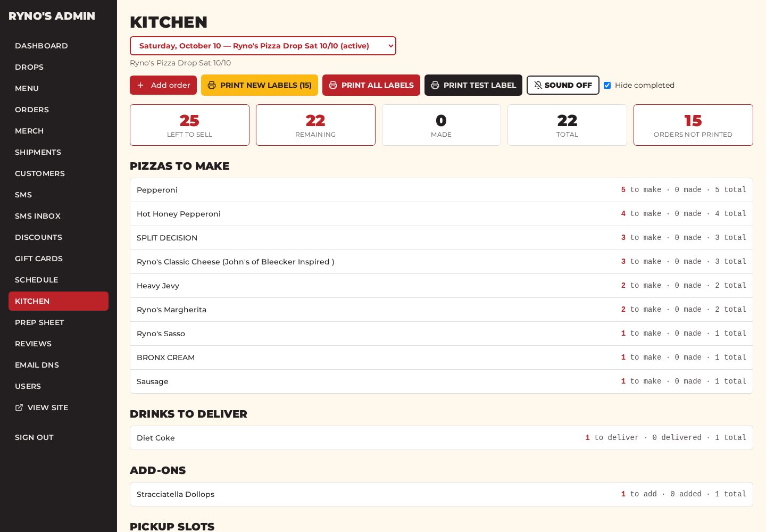Open the drop date selector dropdown
Viewport: 766px width, 532px height.
[x=263, y=46]
